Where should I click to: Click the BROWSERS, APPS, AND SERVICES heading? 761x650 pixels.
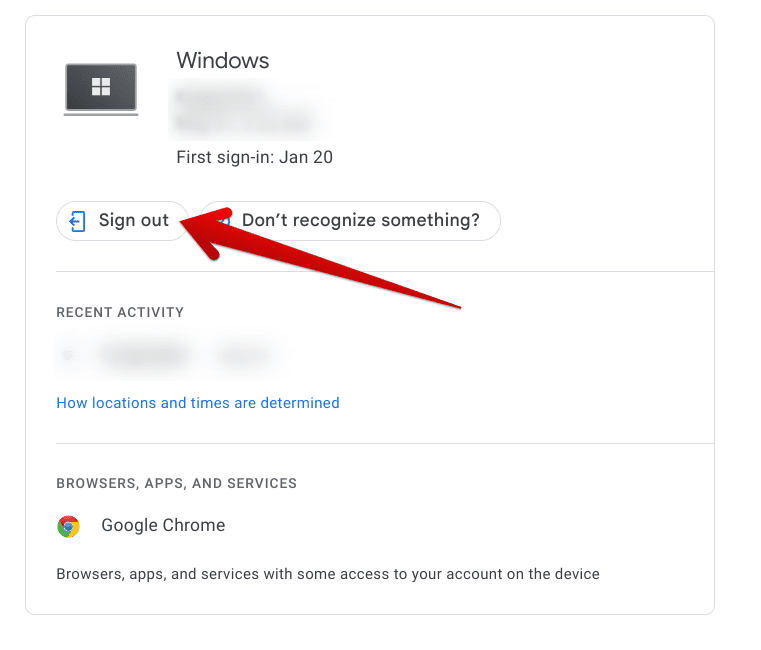(x=176, y=483)
